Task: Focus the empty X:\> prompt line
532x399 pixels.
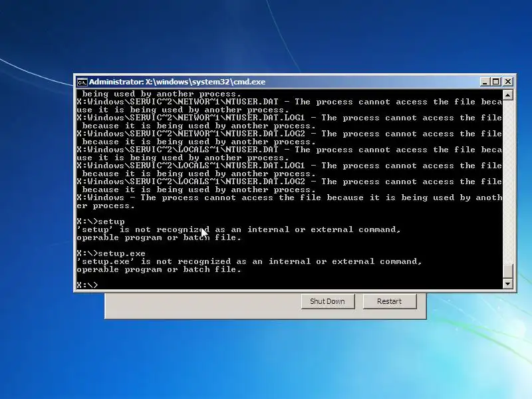Action: click(289, 285)
